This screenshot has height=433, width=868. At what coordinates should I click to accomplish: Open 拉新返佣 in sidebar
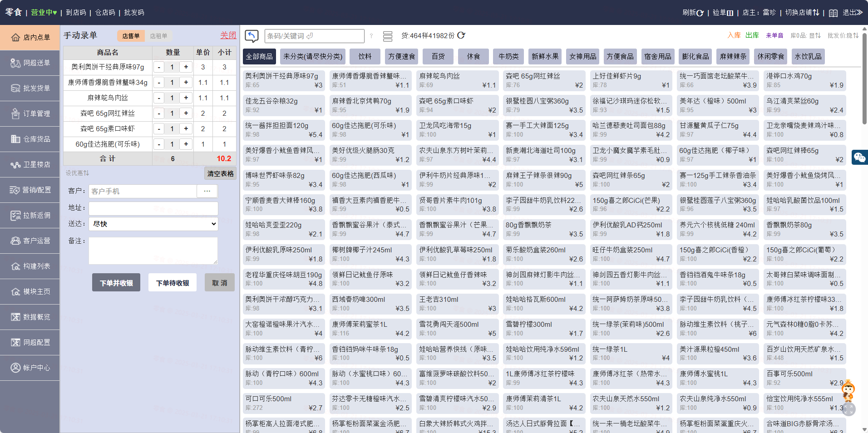[30, 216]
